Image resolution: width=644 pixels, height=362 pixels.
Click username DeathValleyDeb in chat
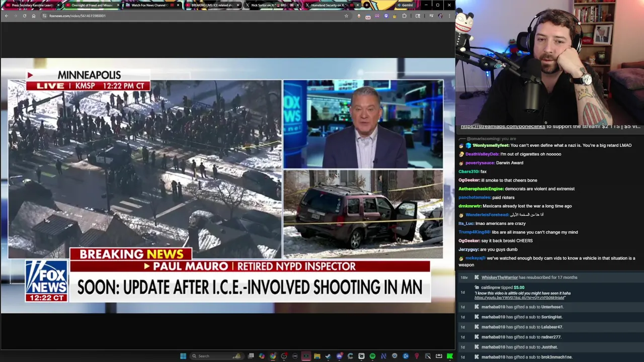tap(482, 154)
